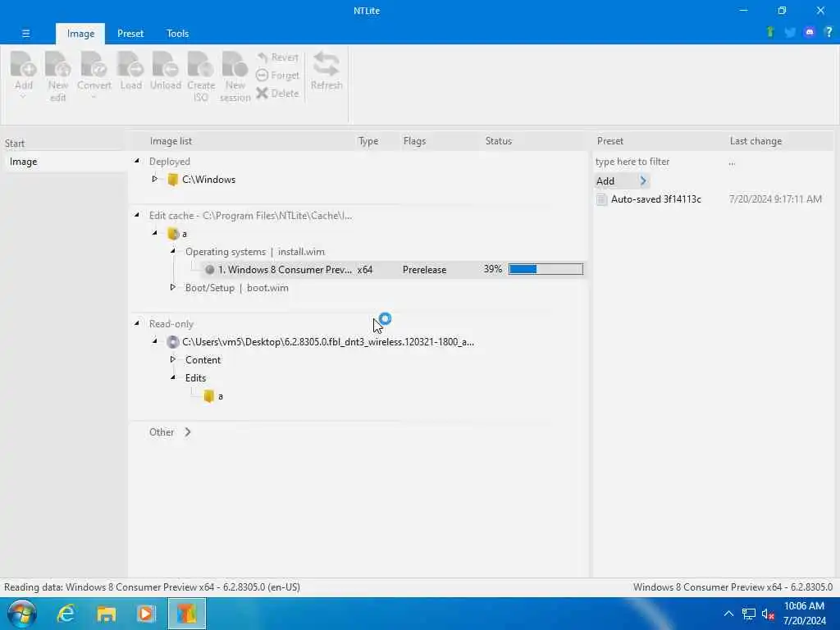
Task: Click the Last change column header
Action: (756, 141)
